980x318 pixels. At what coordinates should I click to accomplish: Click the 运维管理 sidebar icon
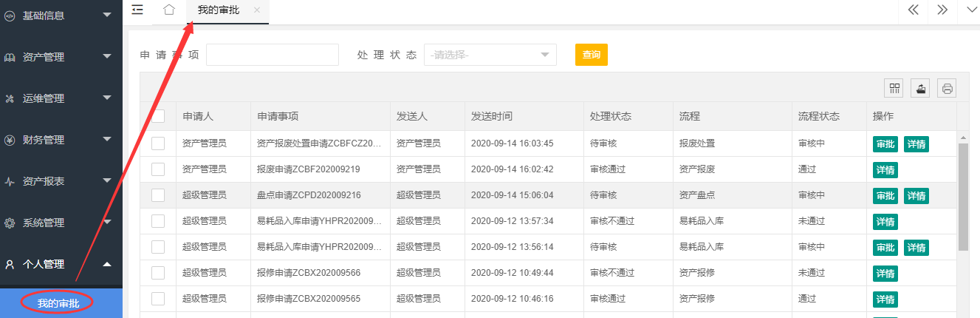tap(10, 98)
